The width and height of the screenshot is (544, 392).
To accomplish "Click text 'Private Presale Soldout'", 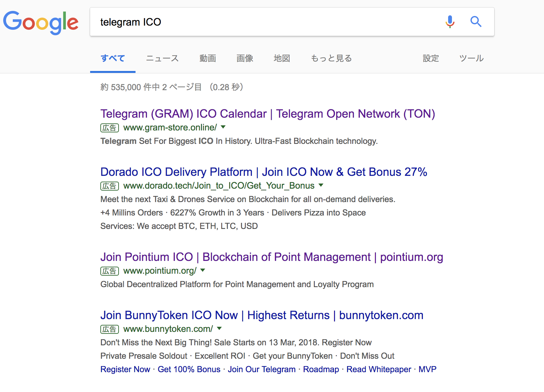I will (144, 356).
